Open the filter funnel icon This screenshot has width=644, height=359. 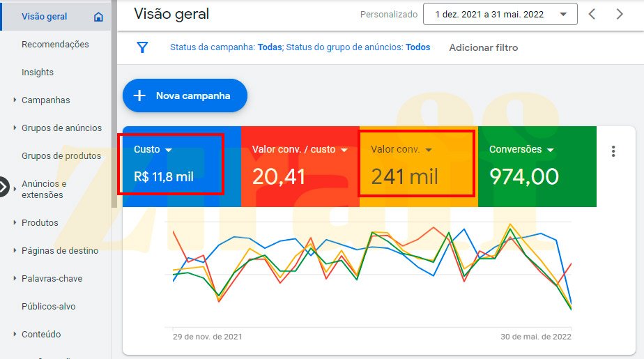pos(142,47)
